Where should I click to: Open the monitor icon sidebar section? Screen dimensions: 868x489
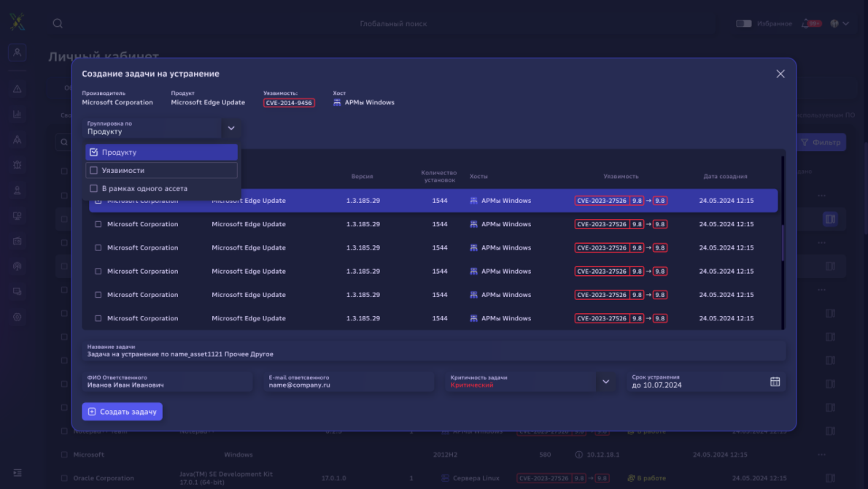(x=18, y=215)
